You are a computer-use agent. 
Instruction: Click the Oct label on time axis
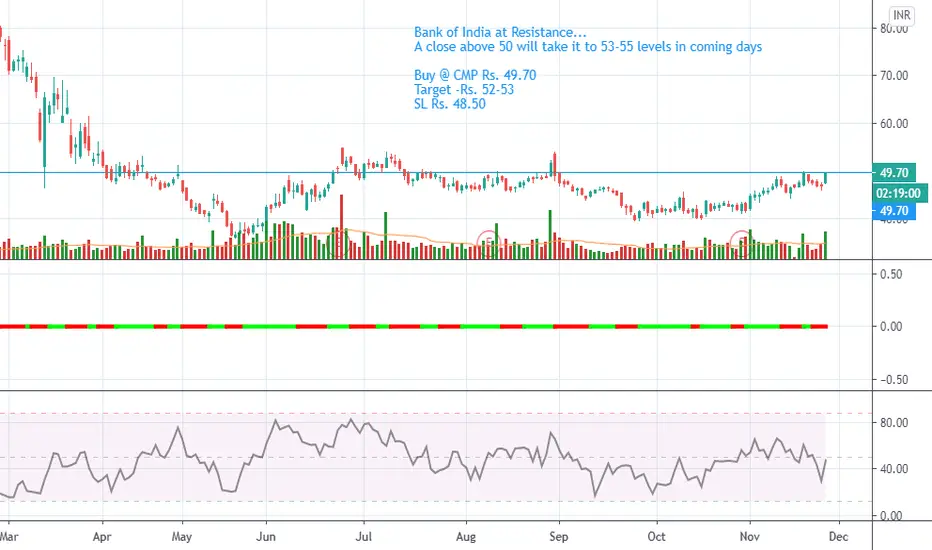pos(656,537)
